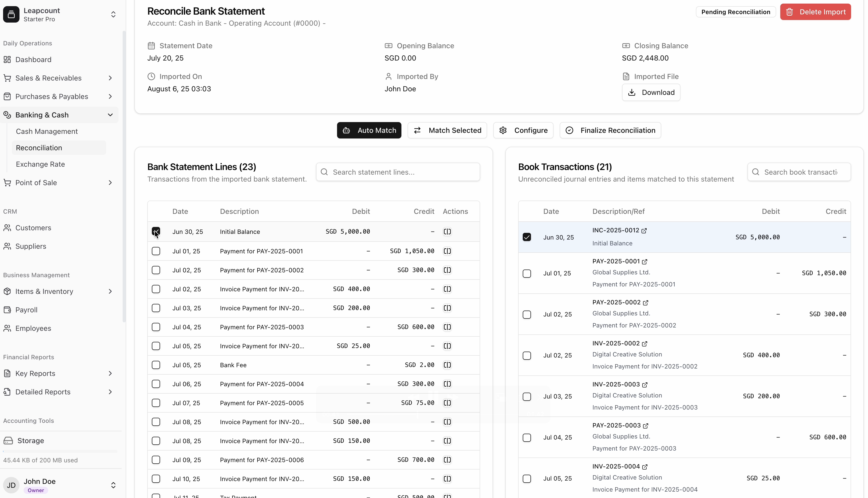The height and width of the screenshot is (498, 868).
Task: Click the Leapcount logo icon
Action: coord(11,14)
